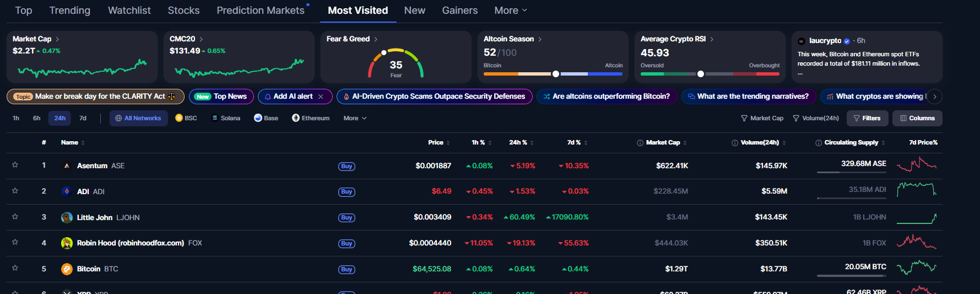Sort table by Market Cap column header
The image size is (980, 294).
click(662, 142)
